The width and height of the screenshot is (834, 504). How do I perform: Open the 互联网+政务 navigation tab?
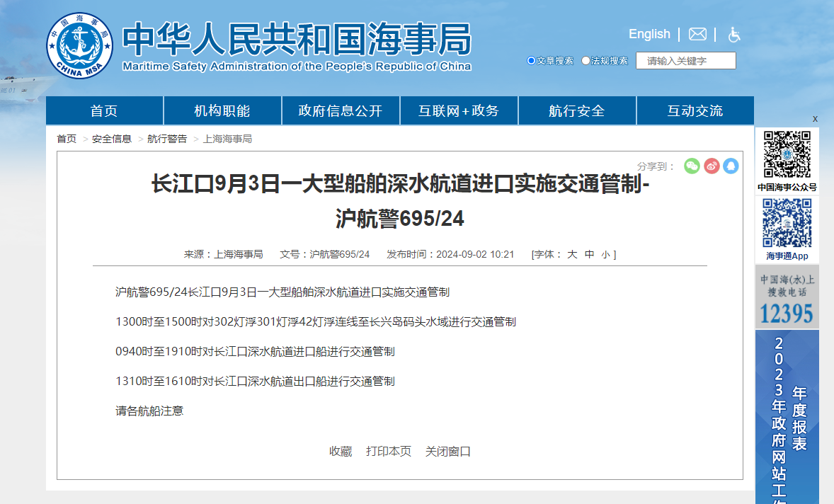tap(459, 110)
